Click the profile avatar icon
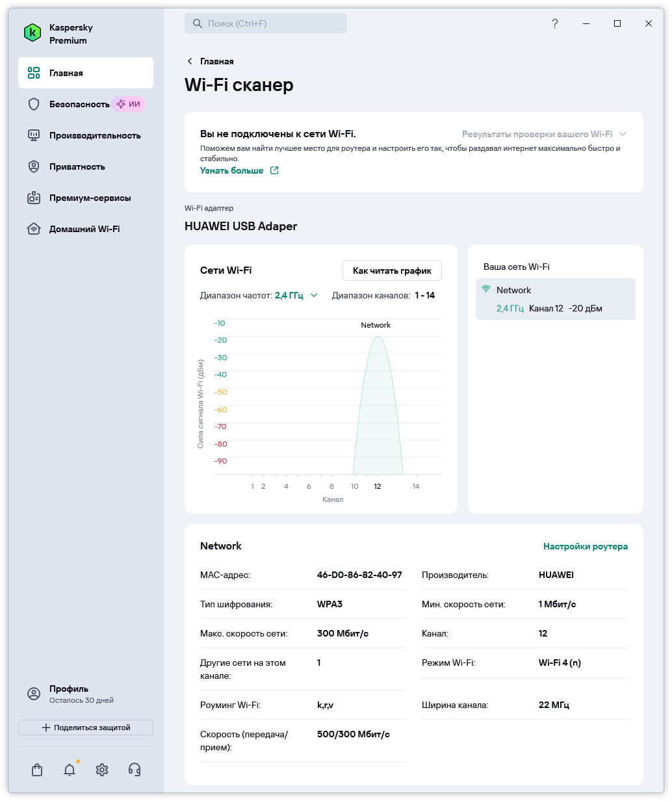 coord(34,694)
